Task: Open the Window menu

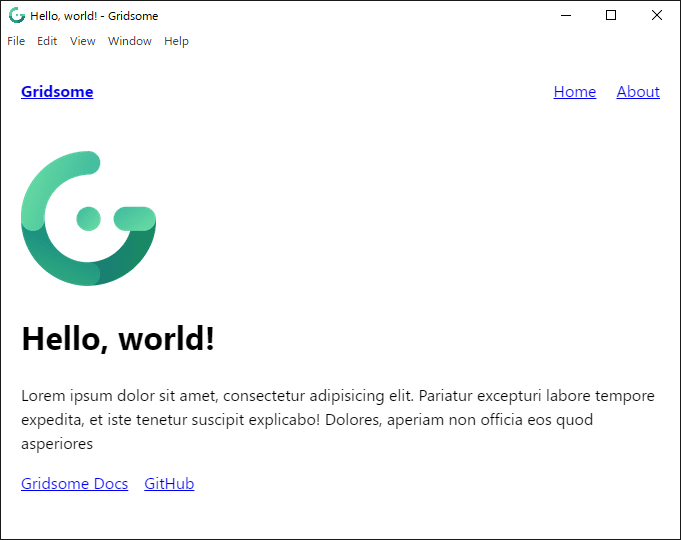Action: coord(130,41)
